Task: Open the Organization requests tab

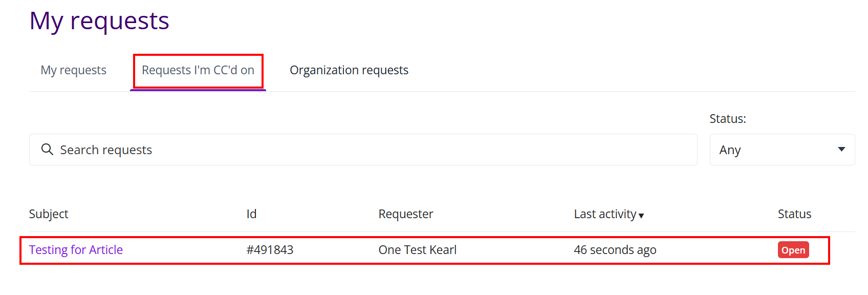Action: (349, 70)
